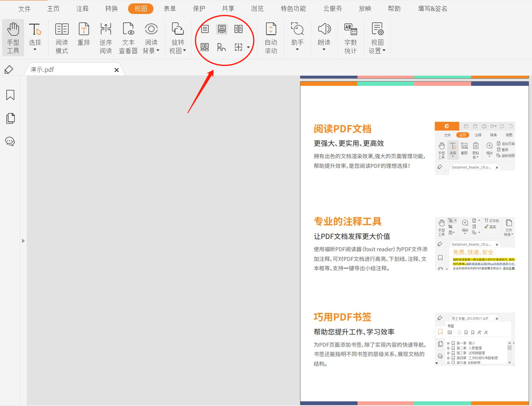
Task: Start 自动滚动 auto-scrolling
Action: (x=271, y=37)
